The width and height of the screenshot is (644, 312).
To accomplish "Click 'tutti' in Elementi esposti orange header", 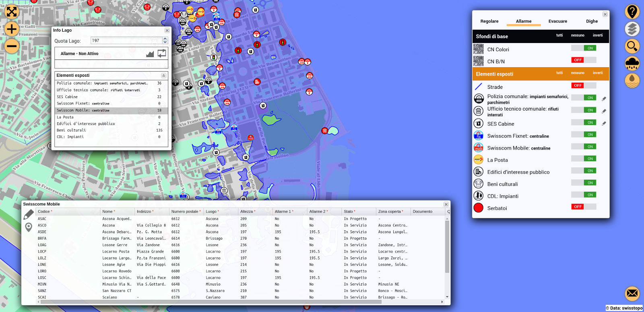I will [x=559, y=73].
